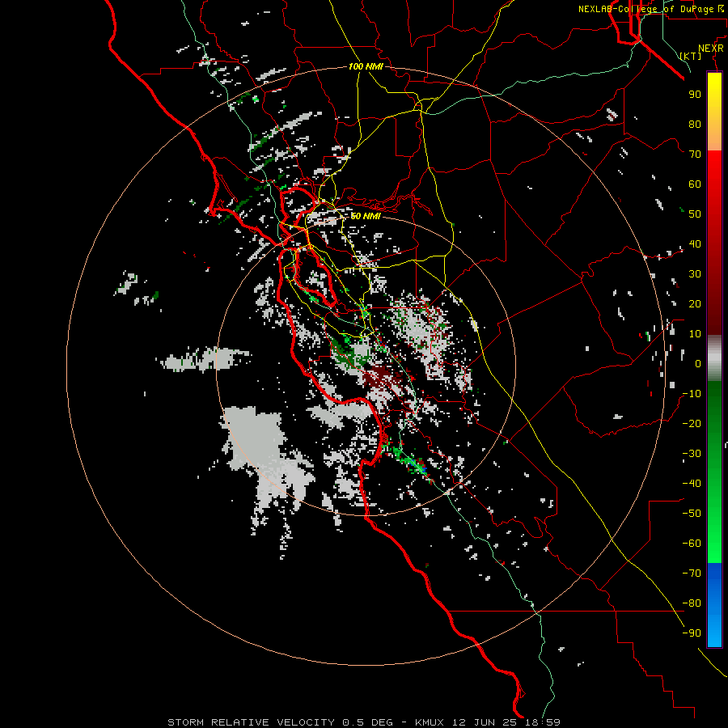Click the "50 NMI" range ring label
This screenshot has width=728, height=728.
(366, 216)
